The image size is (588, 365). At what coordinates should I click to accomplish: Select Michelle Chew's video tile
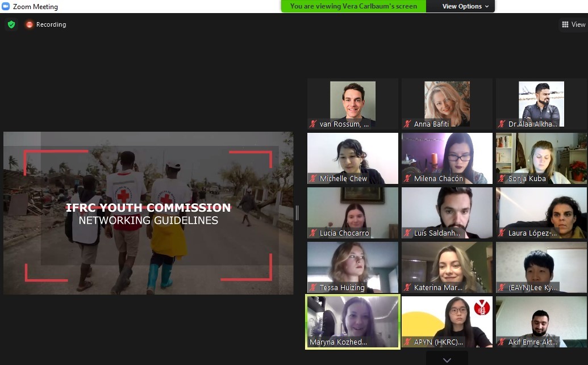352,158
